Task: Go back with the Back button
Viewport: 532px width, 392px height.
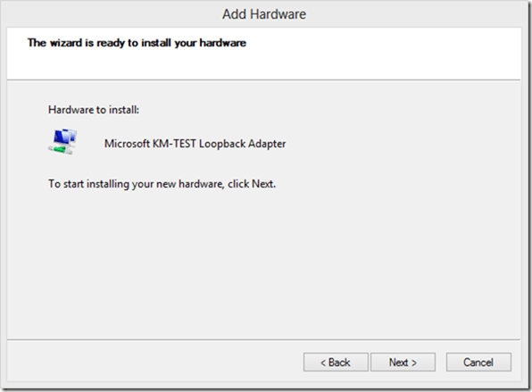Action: [x=336, y=363]
